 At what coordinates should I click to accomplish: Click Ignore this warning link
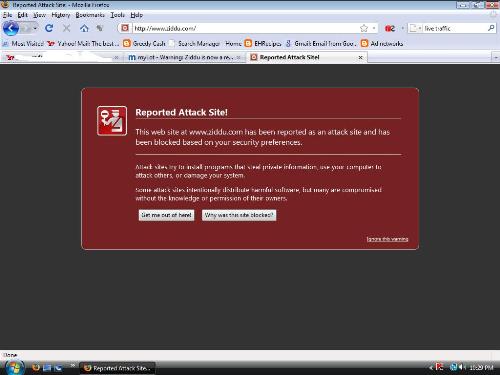pyautogui.click(x=387, y=239)
